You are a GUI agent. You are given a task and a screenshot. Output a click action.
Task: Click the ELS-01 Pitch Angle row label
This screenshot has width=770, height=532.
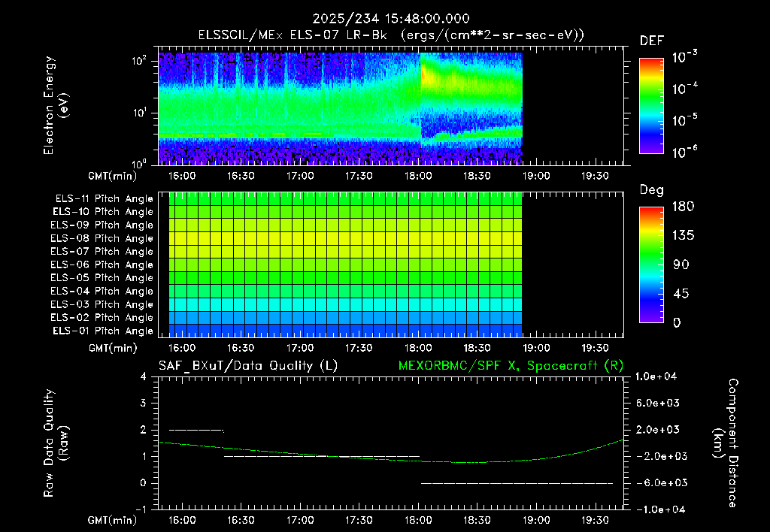[102, 331]
